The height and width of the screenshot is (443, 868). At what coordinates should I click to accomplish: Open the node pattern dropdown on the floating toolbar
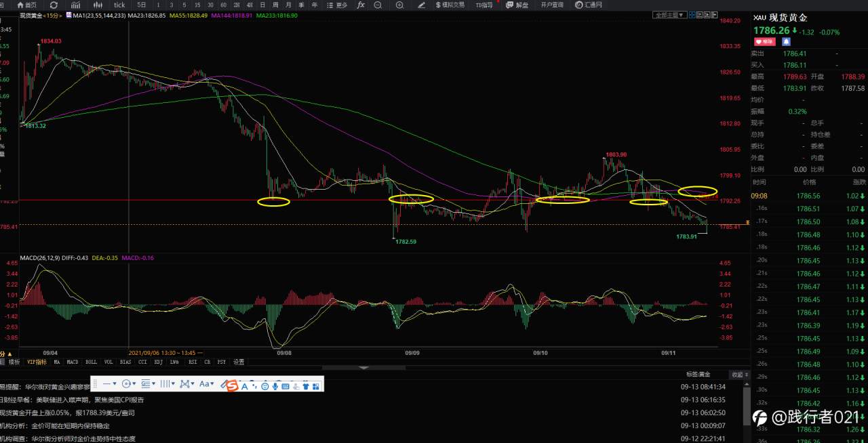(187, 383)
